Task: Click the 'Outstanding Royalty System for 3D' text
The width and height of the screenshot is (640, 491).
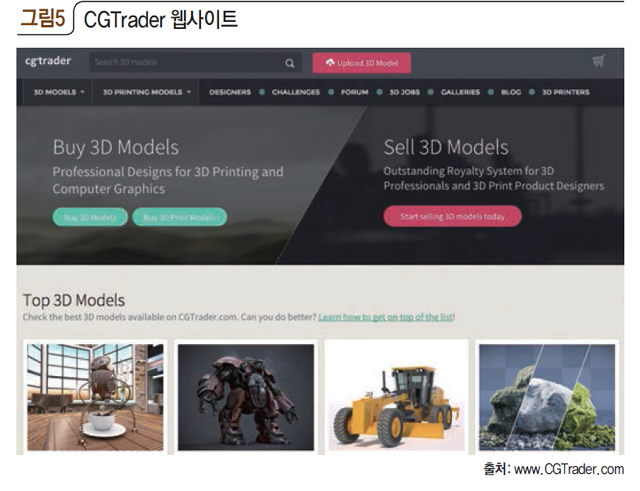Action: coord(469,171)
